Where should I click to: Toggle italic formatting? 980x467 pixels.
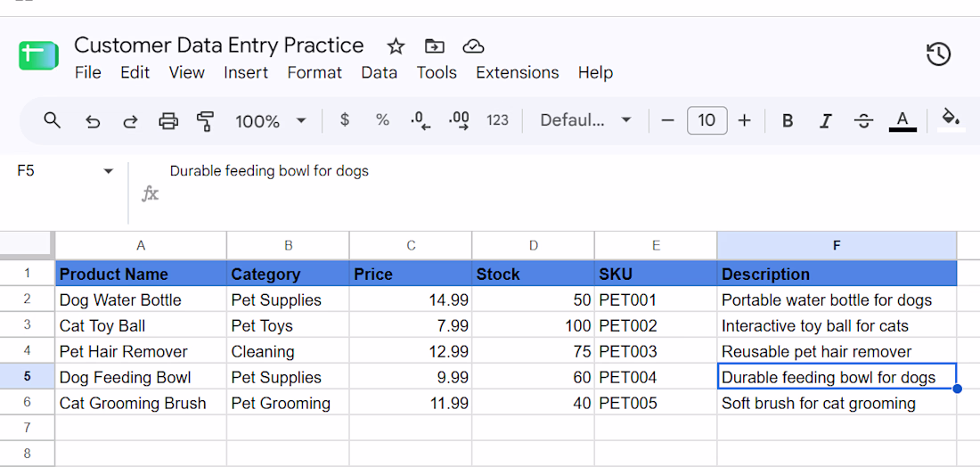[826, 120]
